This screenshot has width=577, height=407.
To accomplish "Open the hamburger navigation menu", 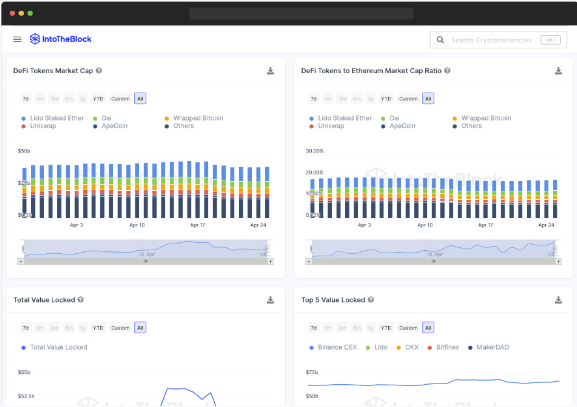I will [17, 39].
